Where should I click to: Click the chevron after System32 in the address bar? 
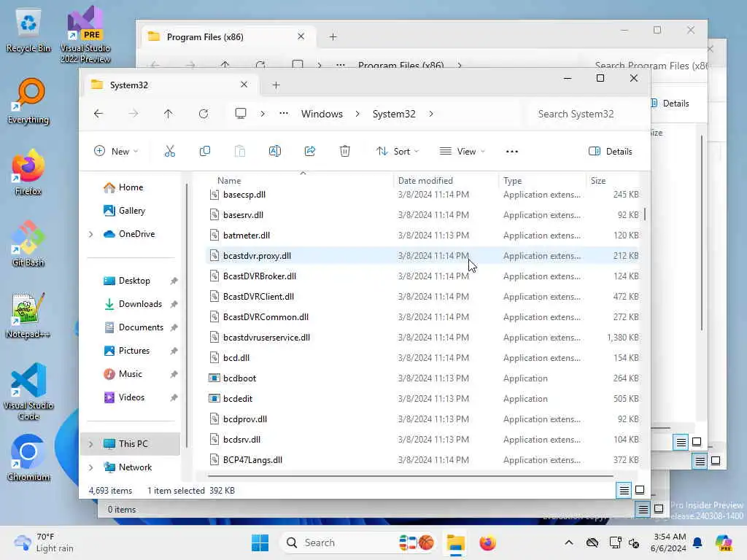[431, 114]
